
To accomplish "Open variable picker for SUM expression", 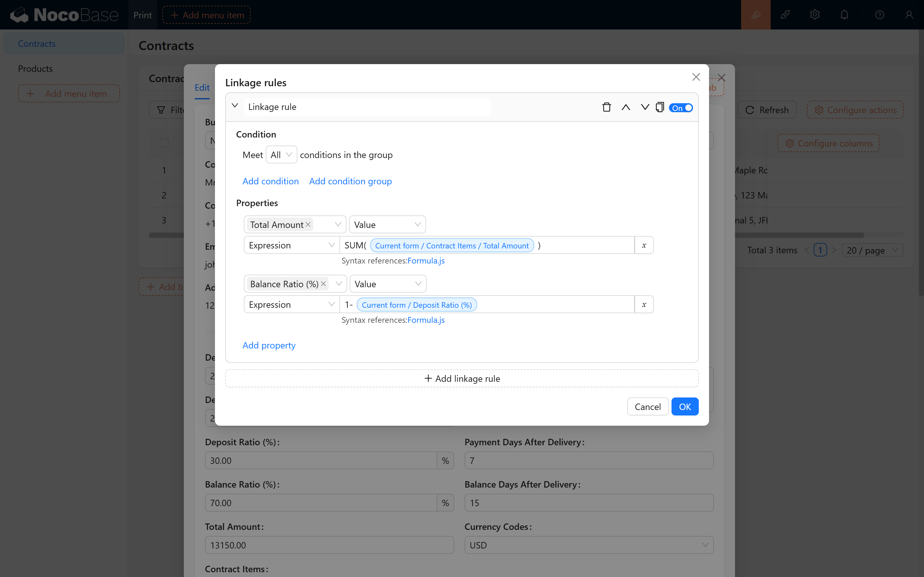I will (x=644, y=245).
